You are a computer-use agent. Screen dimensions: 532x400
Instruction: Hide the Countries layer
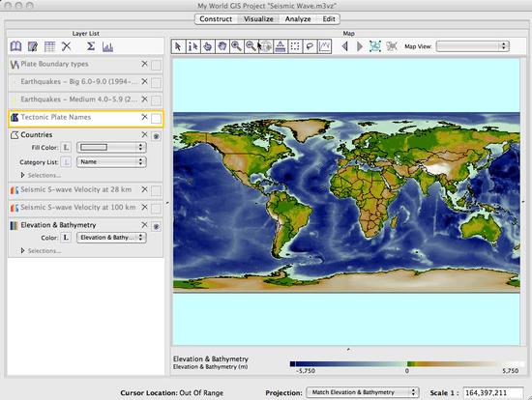tap(156, 136)
